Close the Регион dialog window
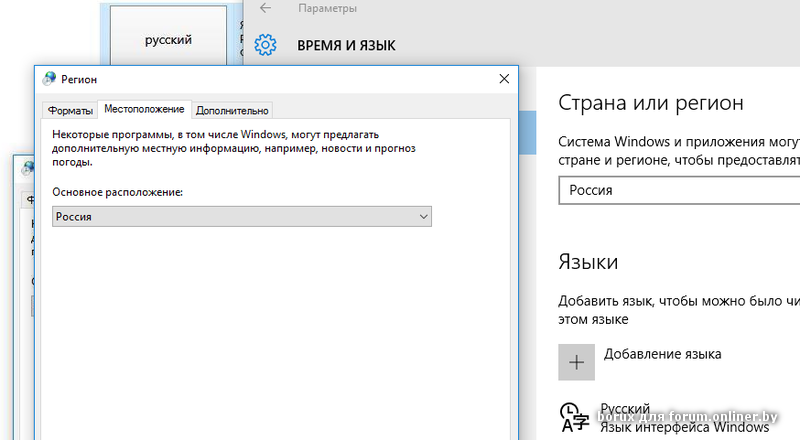 coord(504,78)
